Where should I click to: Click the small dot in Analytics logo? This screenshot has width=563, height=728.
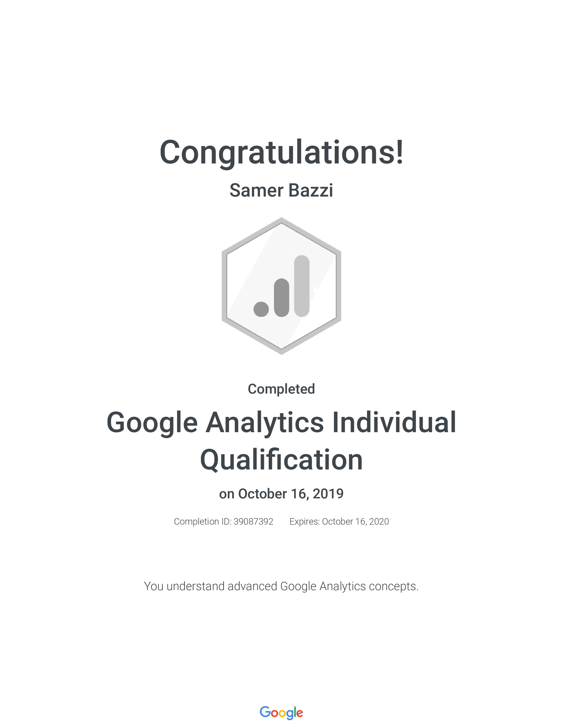click(261, 309)
